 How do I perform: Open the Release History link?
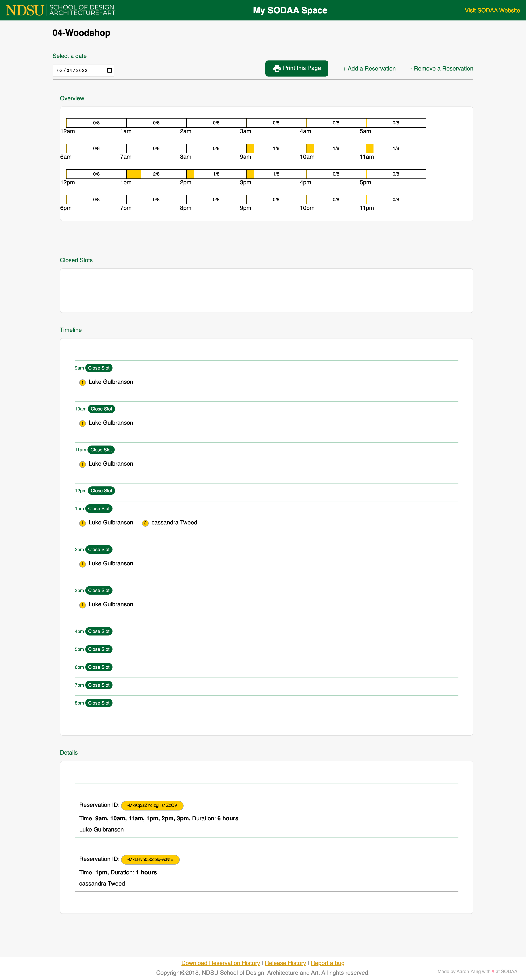tap(285, 963)
